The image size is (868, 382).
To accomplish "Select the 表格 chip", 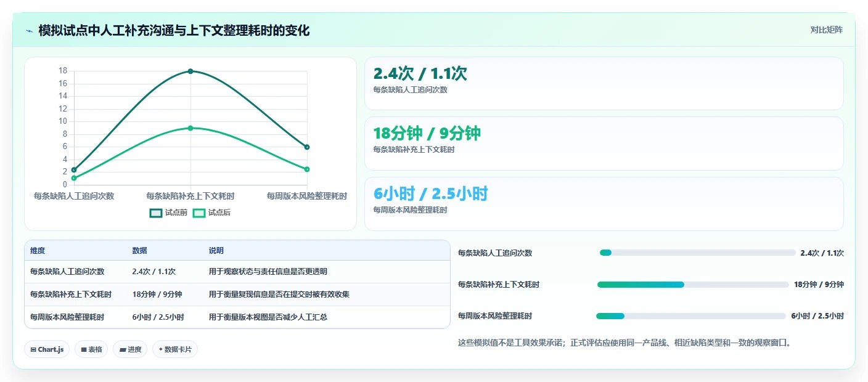I will pos(91,349).
